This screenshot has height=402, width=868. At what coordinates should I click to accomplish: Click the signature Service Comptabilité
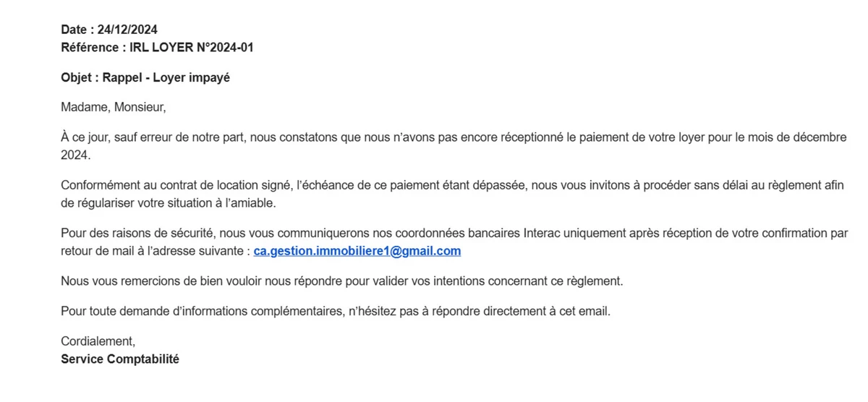point(120,359)
